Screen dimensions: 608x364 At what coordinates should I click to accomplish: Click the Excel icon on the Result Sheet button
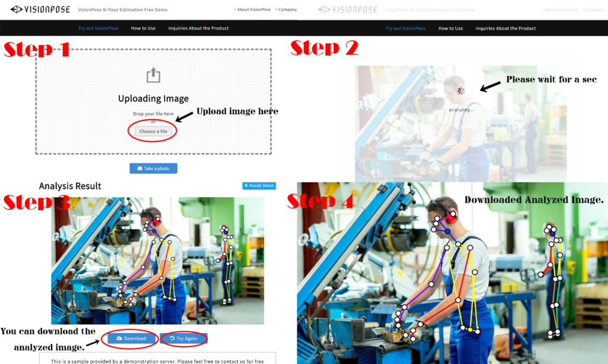click(x=246, y=185)
